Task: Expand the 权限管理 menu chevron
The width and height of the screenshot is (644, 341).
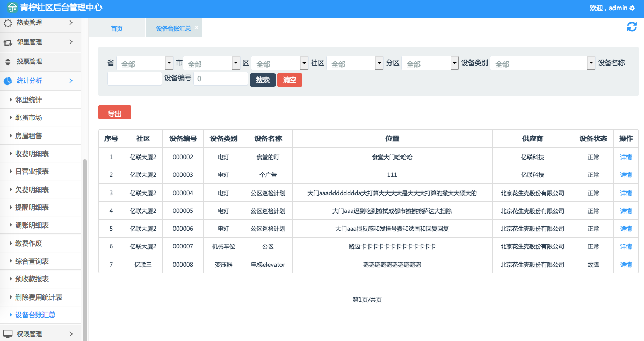Action: click(x=71, y=334)
